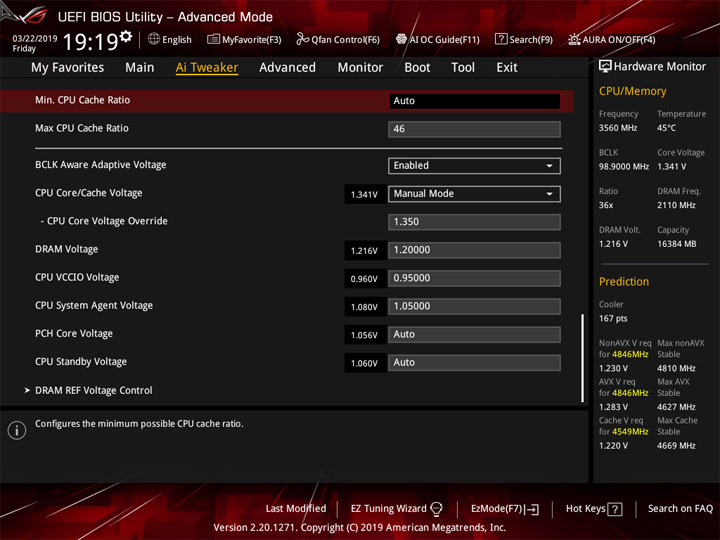Open the CPU Core/Cache Voltage mode dropdown

pyautogui.click(x=474, y=194)
